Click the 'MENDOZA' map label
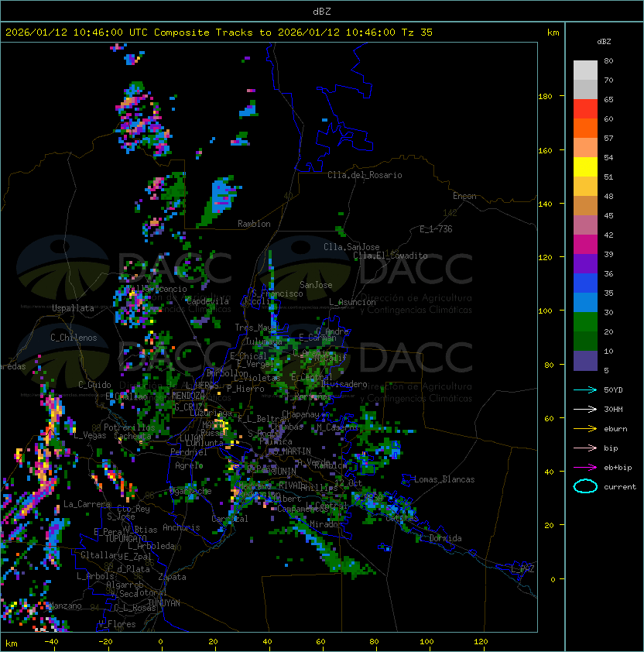 188,396
